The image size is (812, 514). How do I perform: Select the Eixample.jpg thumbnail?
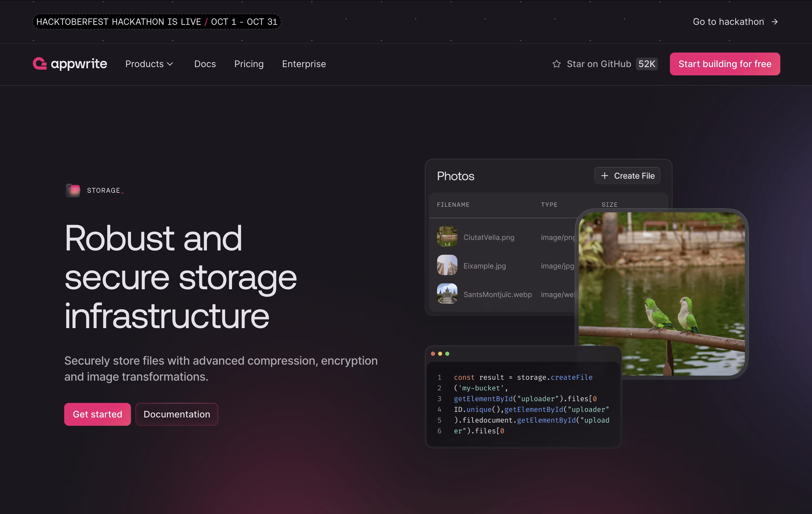pyautogui.click(x=447, y=265)
